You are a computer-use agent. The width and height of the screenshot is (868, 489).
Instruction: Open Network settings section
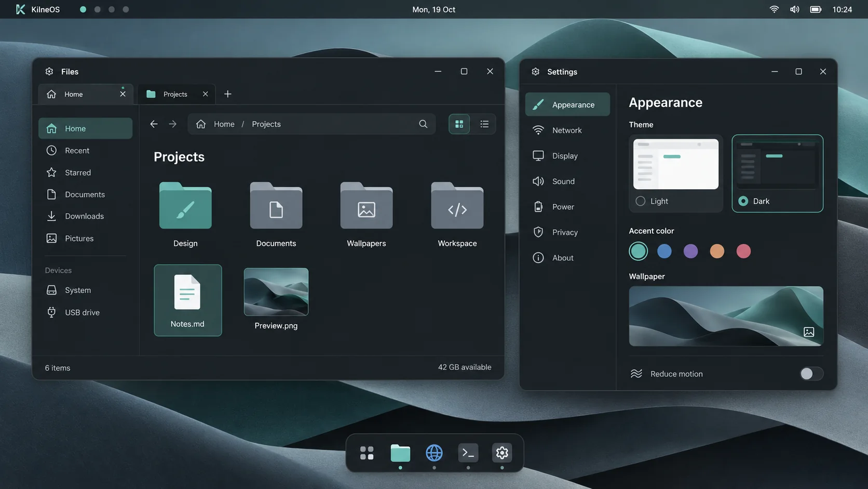[567, 130]
